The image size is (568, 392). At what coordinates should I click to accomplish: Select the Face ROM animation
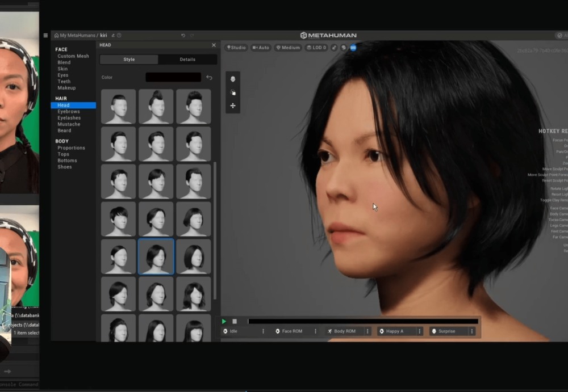pyautogui.click(x=293, y=331)
